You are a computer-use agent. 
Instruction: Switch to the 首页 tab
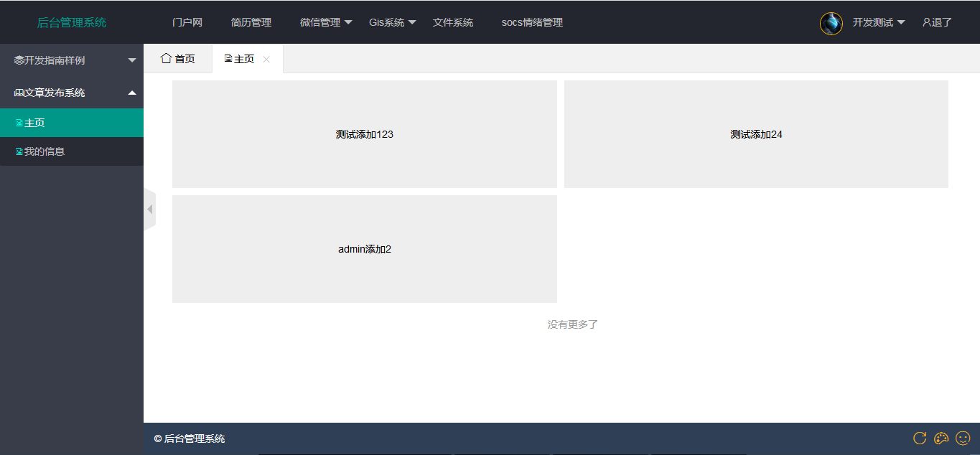[x=177, y=59]
